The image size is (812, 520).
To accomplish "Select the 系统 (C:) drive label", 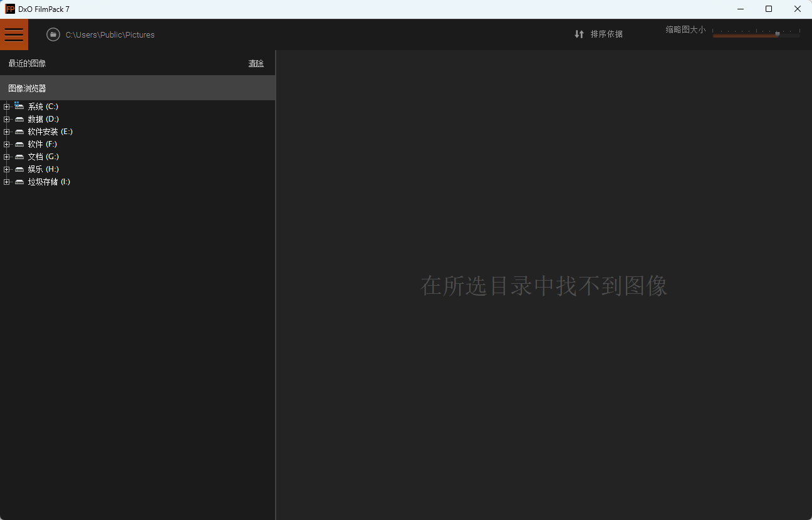I will (x=43, y=107).
